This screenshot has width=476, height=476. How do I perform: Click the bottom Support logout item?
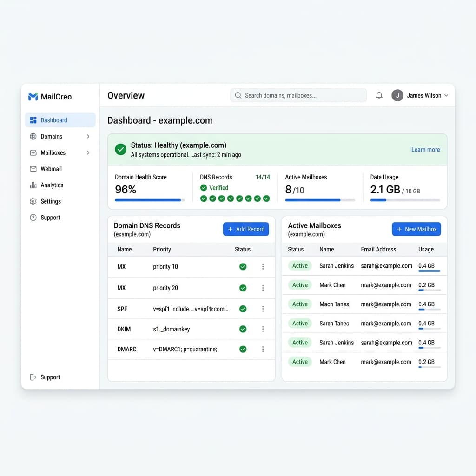[x=45, y=377]
